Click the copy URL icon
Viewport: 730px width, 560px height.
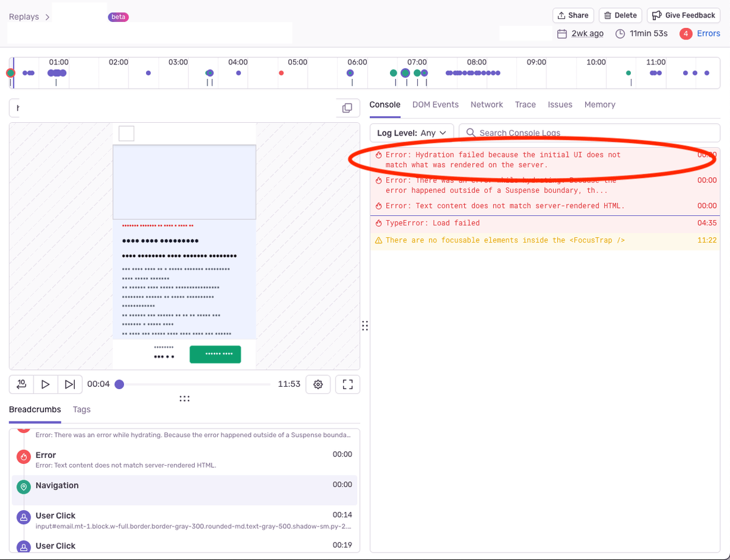point(347,108)
